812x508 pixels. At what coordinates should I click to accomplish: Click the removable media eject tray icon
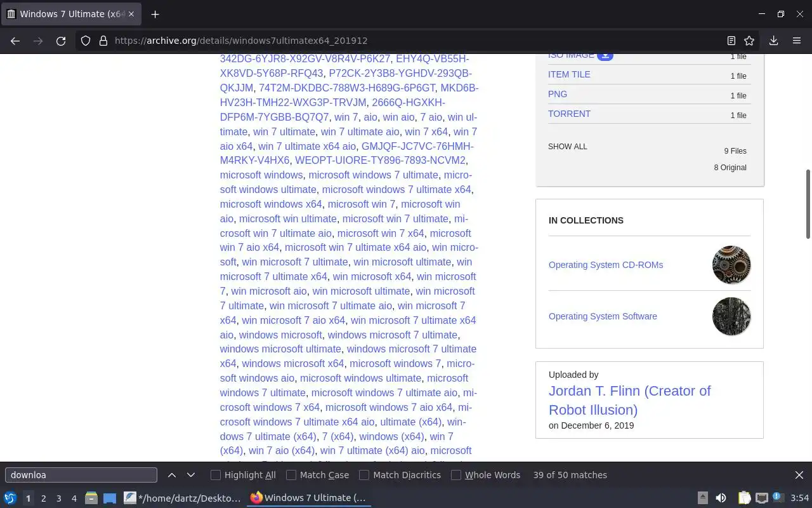pos(703,498)
